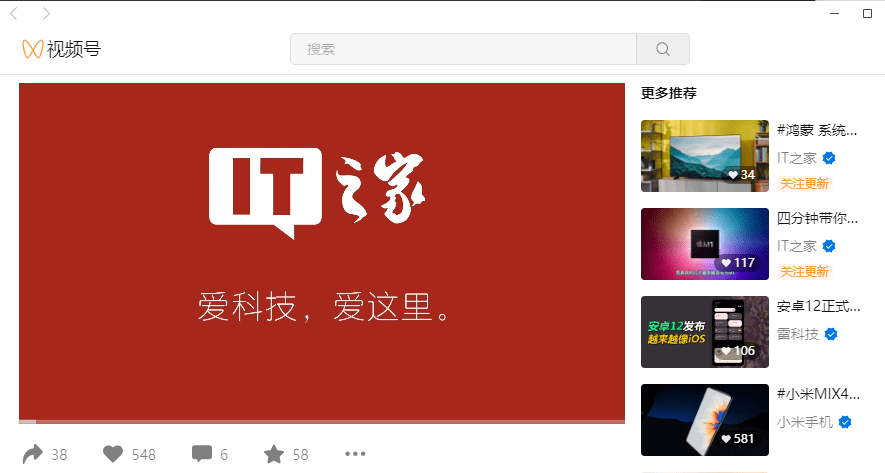Open the 安卓12正式... video title
This screenshot has height=473, width=885.
[x=818, y=306]
